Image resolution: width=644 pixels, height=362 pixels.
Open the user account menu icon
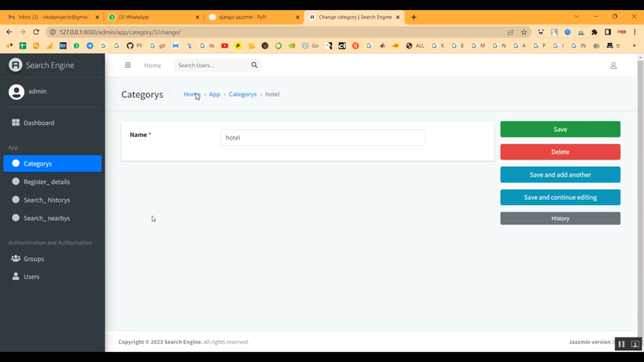point(614,65)
